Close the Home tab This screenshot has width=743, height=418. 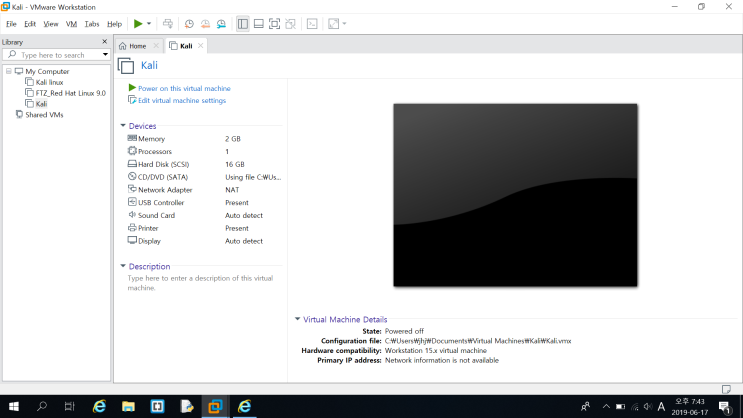(x=156, y=46)
